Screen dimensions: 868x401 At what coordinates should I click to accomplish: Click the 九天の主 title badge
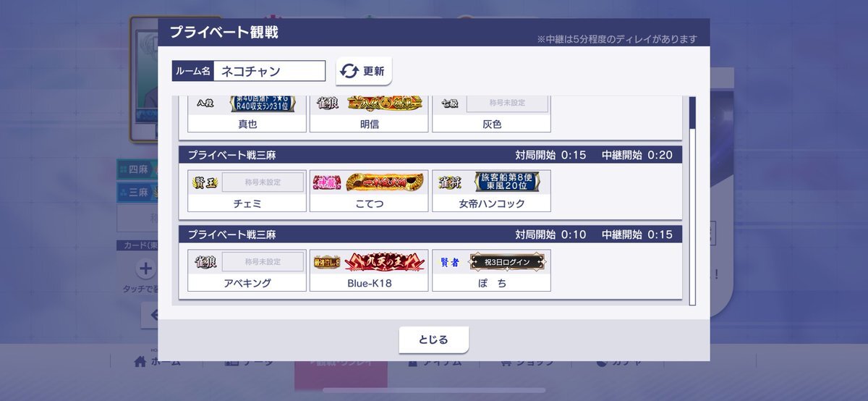(x=384, y=262)
